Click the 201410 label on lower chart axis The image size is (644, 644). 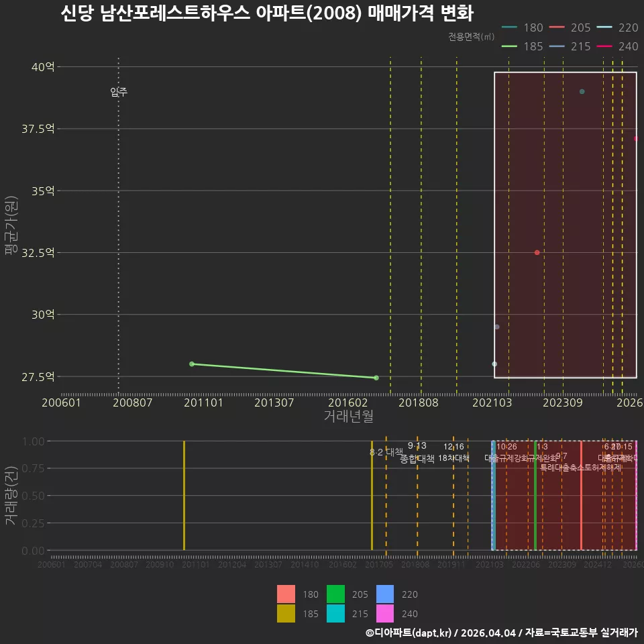(305, 565)
